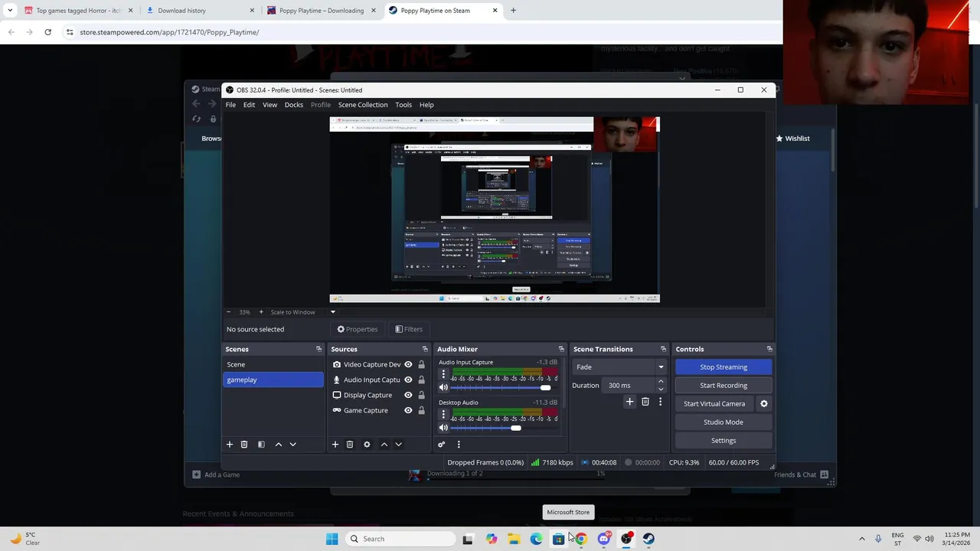
Task: Open the View menu in OBS
Action: 270,105
